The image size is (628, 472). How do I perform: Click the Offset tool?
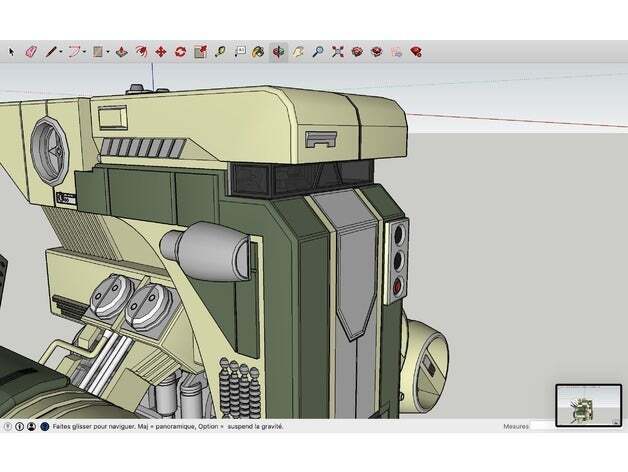pyautogui.click(x=141, y=50)
